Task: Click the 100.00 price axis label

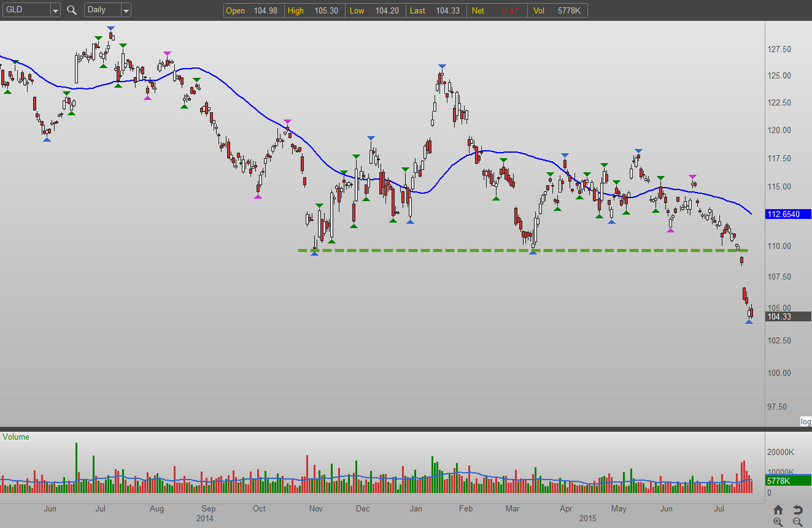Action: (779, 373)
